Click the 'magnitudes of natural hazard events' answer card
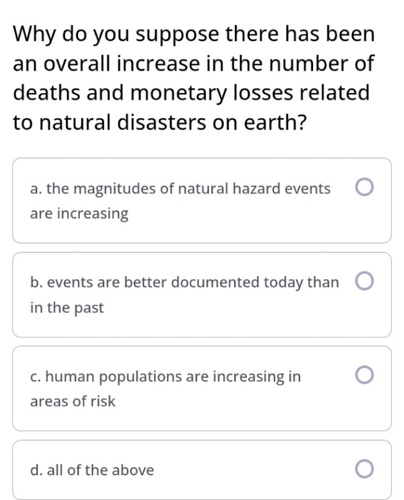 [x=202, y=201]
